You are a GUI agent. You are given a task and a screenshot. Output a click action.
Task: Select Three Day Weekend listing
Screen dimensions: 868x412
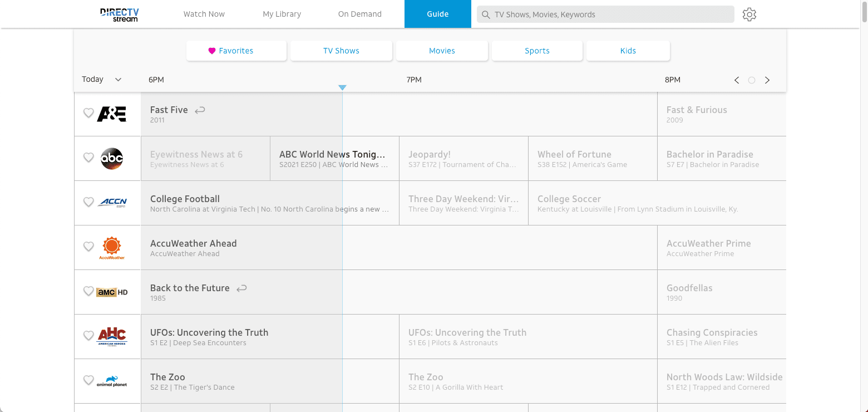coord(463,203)
